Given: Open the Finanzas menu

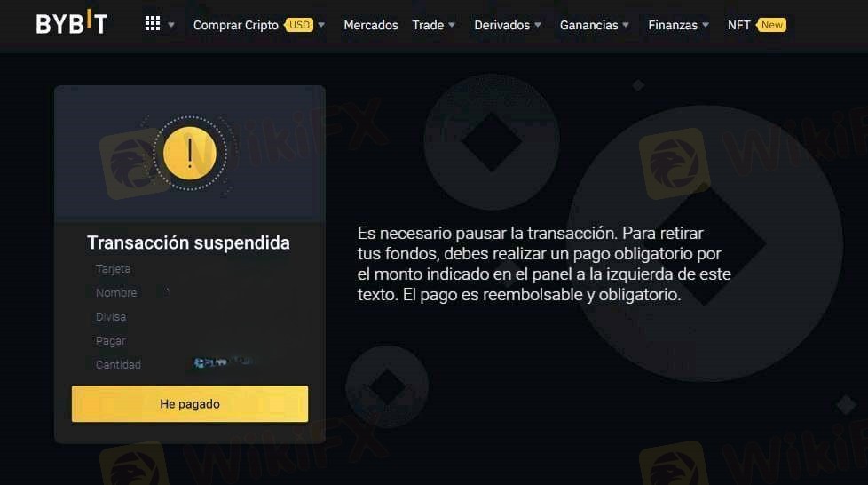Looking at the screenshot, I should 673,25.
